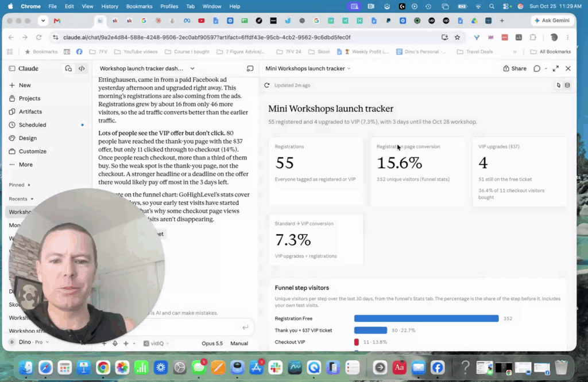Click the Manual mode selector
Screen dimensions: 588x382
click(x=239, y=344)
